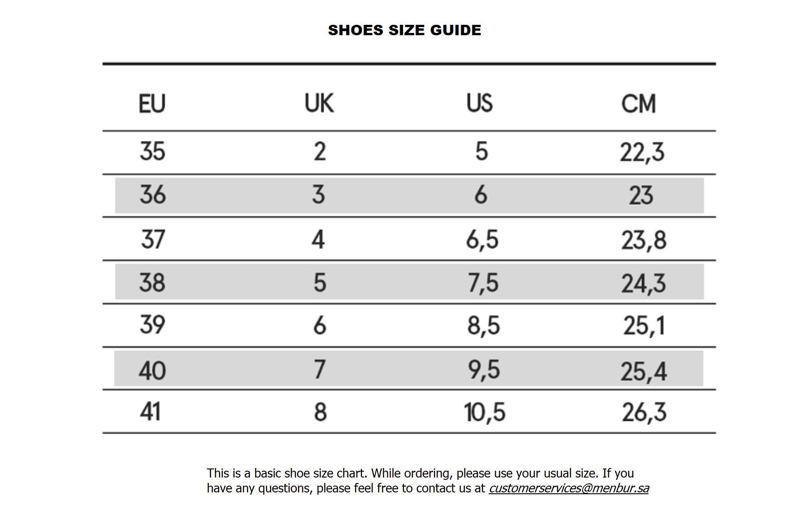Select the CM column header
Image resolution: width=812 pixels, height=524 pixels.
pyautogui.click(x=639, y=103)
